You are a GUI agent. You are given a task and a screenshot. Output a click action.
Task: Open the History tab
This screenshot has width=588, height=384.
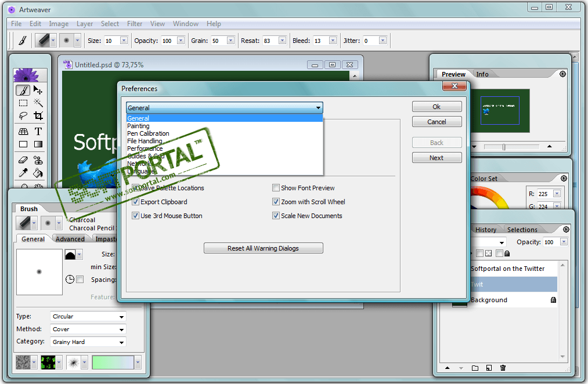[486, 230]
